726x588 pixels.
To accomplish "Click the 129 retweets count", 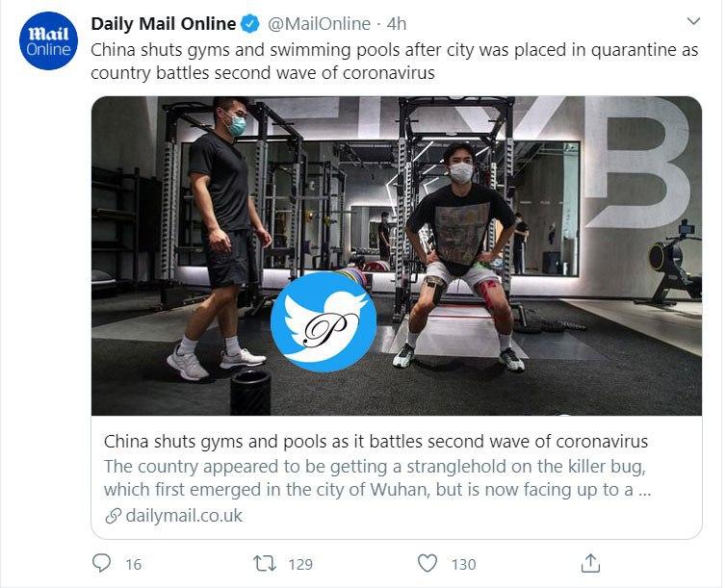I will [x=299, y=564].
